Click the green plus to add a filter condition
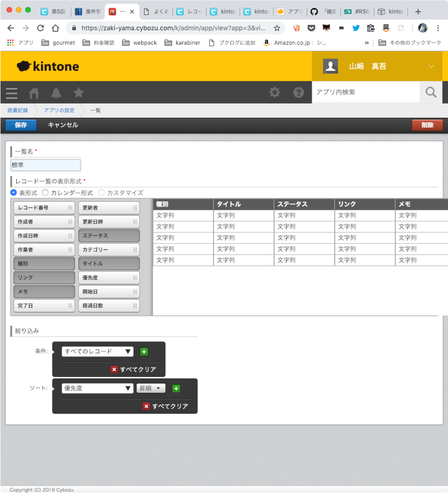448x493 pixels. tap(144, 351)
